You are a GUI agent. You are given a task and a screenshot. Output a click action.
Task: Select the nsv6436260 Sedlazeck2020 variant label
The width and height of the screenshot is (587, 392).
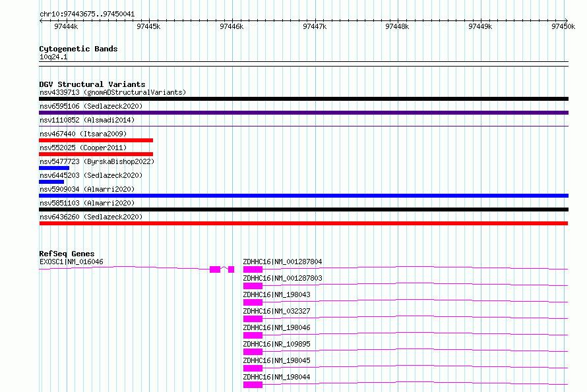(91, 217)
